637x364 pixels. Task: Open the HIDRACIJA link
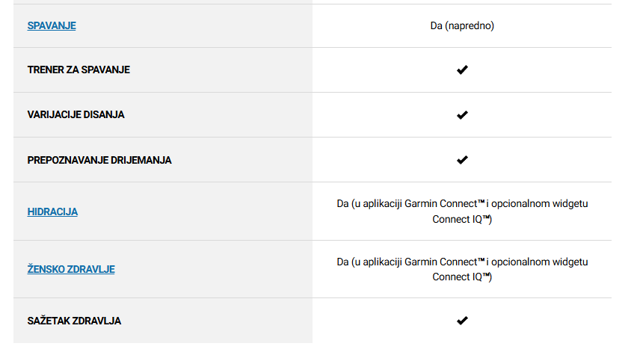(x=52, y=212)
